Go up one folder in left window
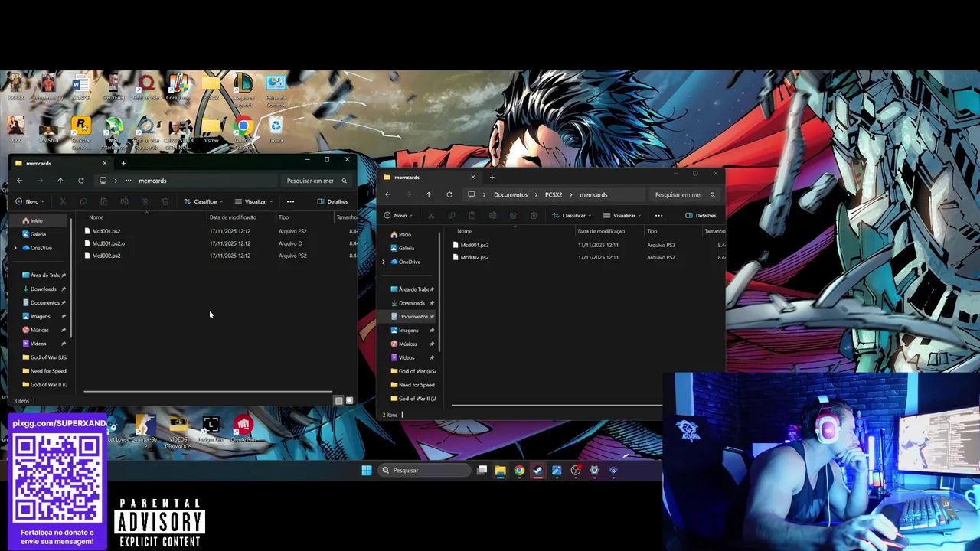Image resolution: width=980 pixels, height=551 pixels. (60, 181)
